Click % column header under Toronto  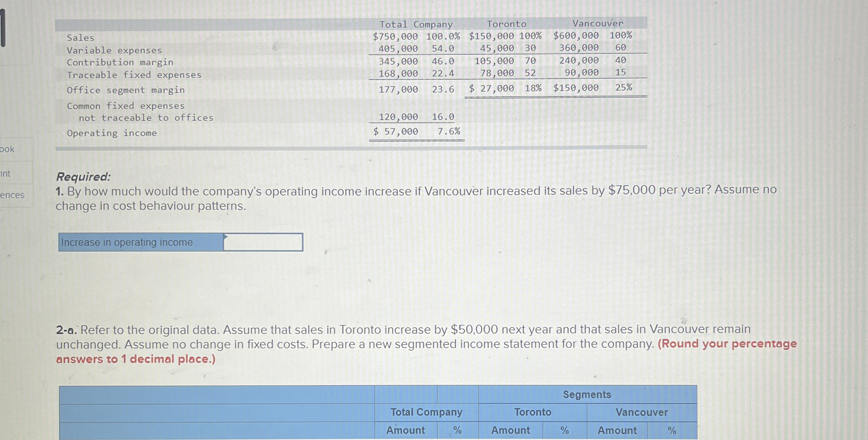565,430
